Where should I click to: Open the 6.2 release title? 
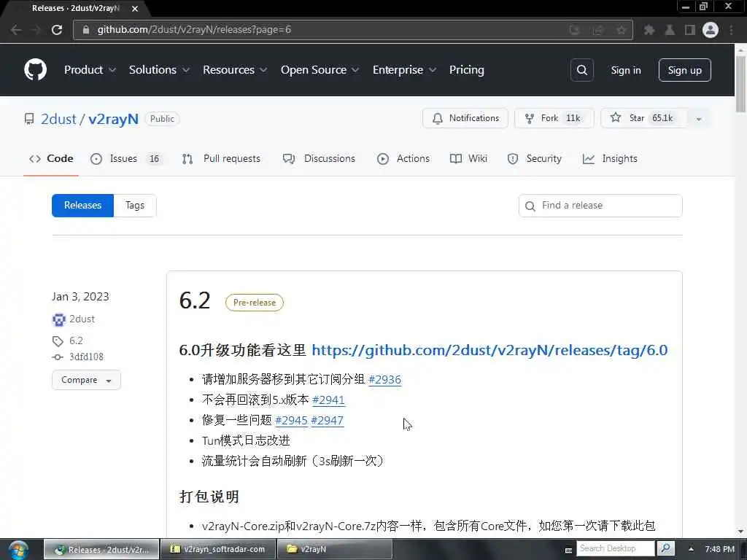195,301
